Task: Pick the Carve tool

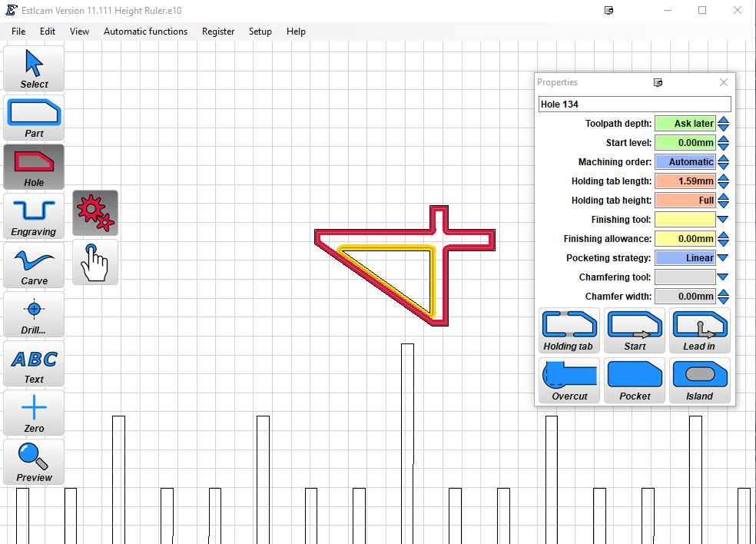Action: tap(34, 265)
